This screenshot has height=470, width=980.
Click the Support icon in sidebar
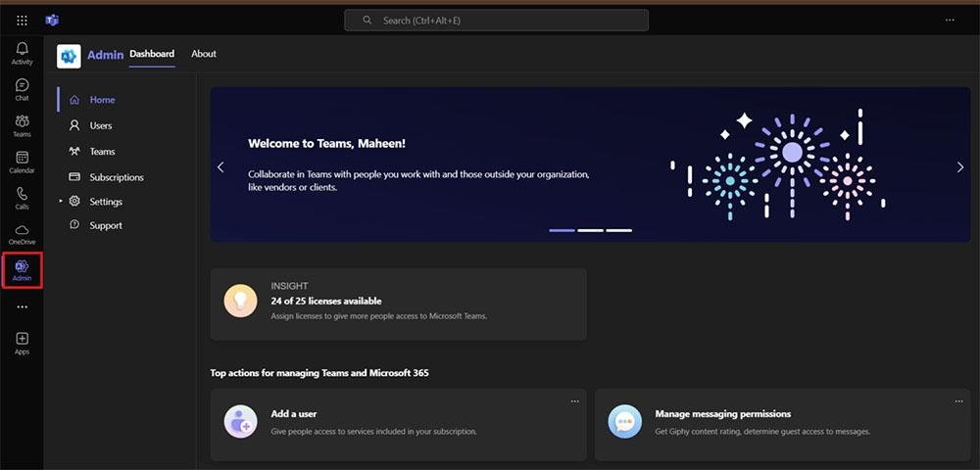[x=74, y=224]
